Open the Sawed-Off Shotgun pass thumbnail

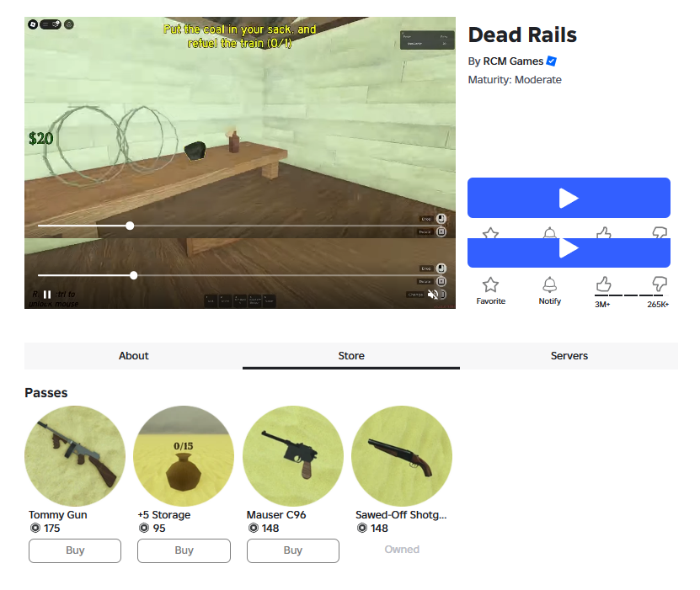[402, 456]
